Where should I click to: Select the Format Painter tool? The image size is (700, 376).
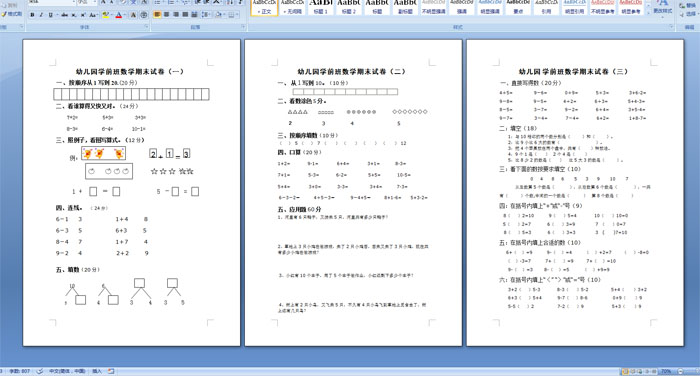[x=12, y=14]
